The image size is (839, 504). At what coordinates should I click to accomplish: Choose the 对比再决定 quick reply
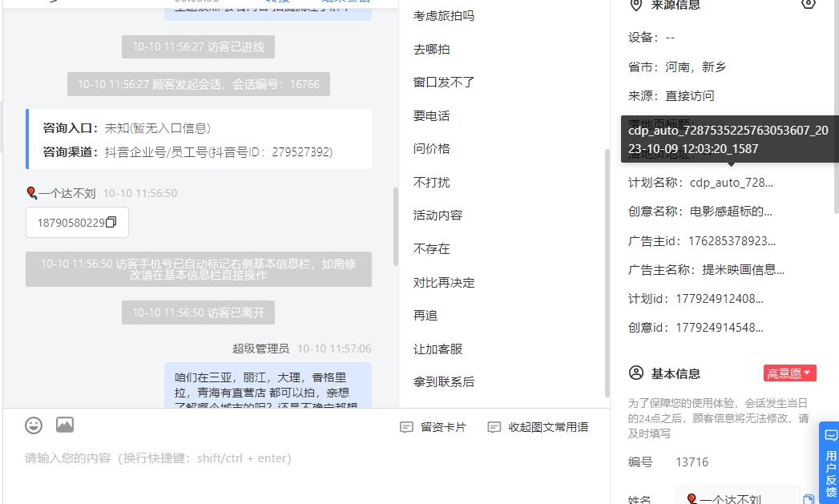(x=444, y=283)
